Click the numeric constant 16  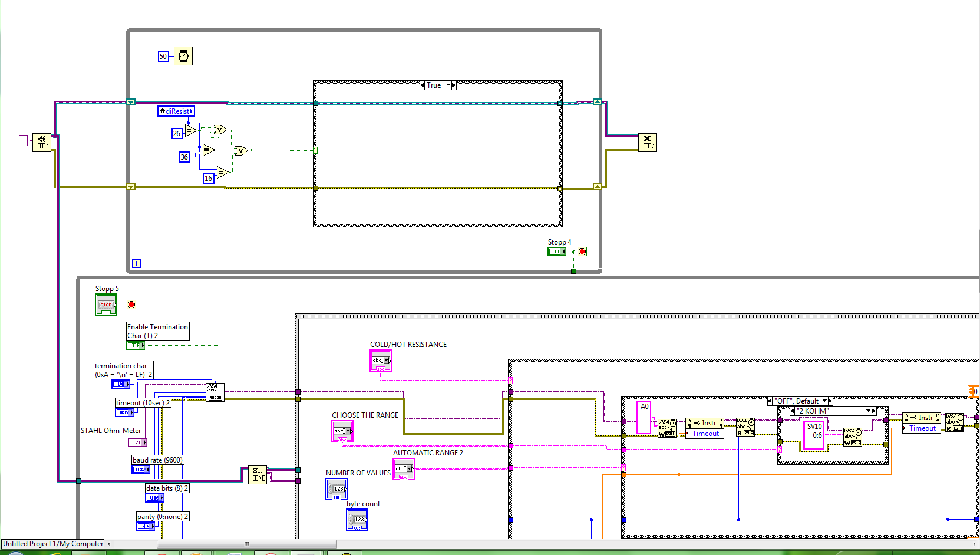point(209,178)
